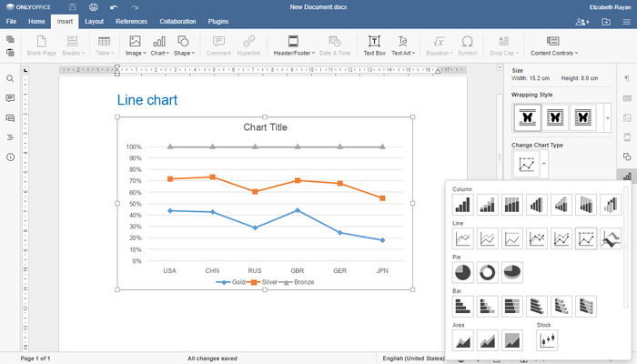Open the References tab
Screen dimensions: 637x364
(x=131, y=20)
